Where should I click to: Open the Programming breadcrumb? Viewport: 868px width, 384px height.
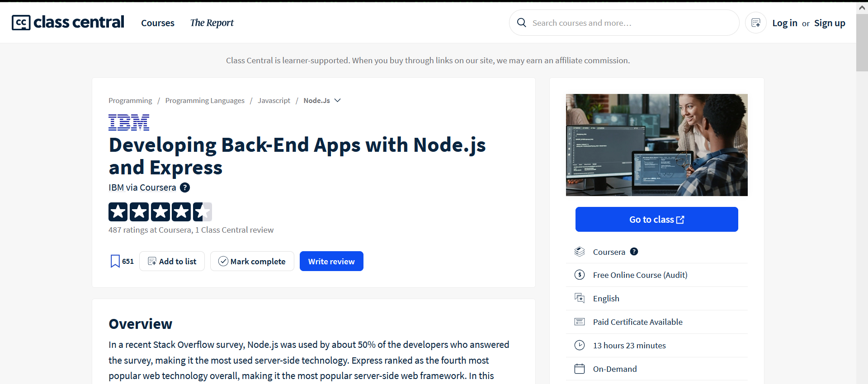130,100
